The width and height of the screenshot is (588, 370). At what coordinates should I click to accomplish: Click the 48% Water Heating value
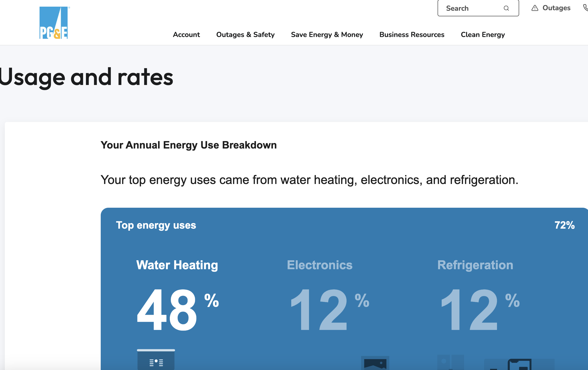(x=167, y=309)
